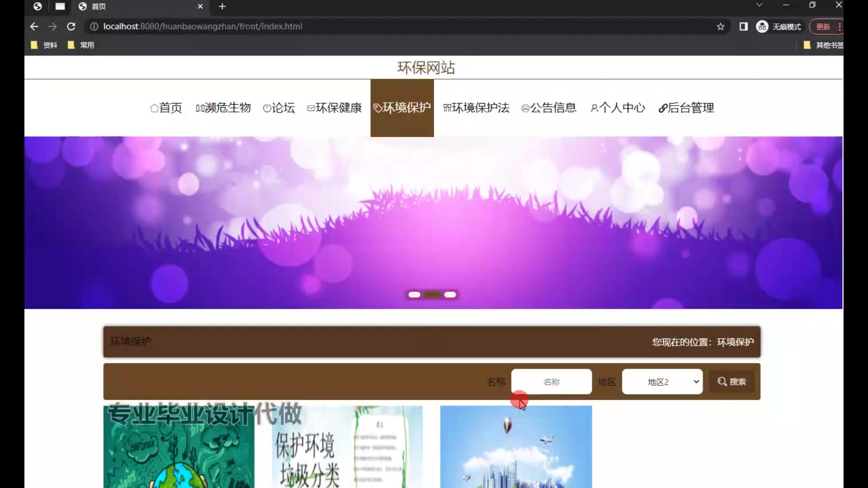Navigate to 首页 menu item
Viewport: 868px width, 488px height.
pos(166,108)
